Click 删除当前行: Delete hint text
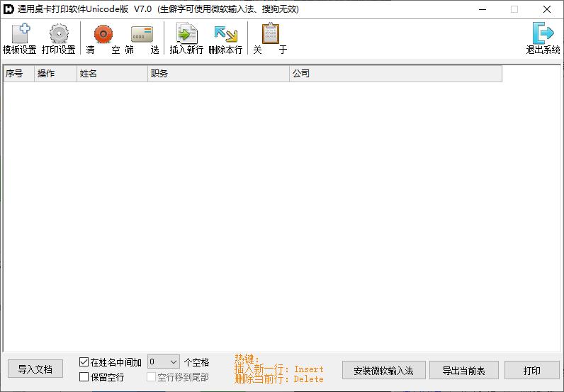The width and height of the screenshot is (564, 392). (x=279, y=379)
